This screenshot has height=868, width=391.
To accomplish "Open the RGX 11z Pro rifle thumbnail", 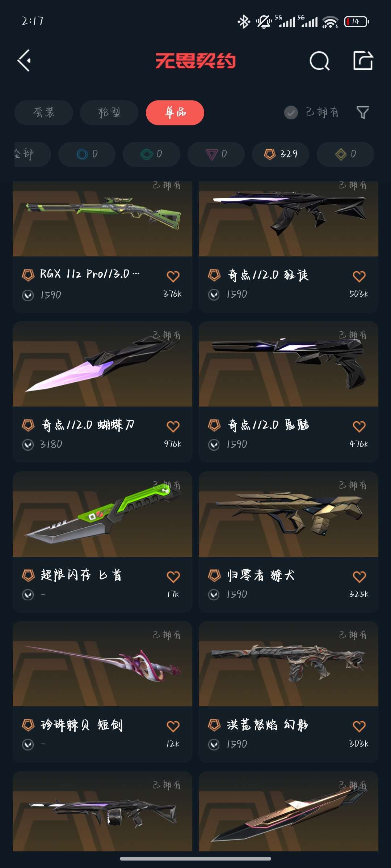I will point(102,219).
